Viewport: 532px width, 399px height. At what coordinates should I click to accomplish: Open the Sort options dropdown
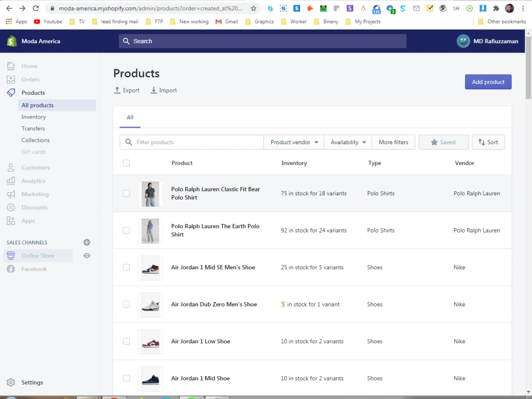[x=488, y=142]
